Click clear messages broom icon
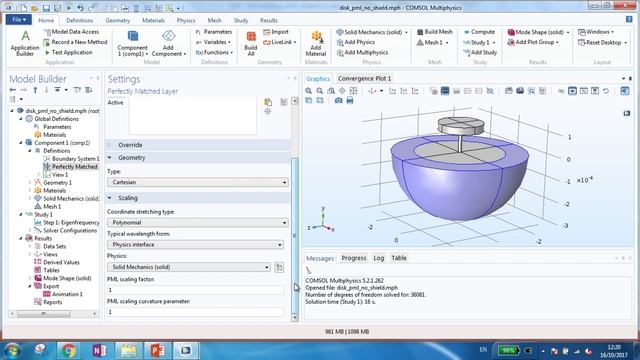This screenshot has height=360, width=640. [309, 270]
